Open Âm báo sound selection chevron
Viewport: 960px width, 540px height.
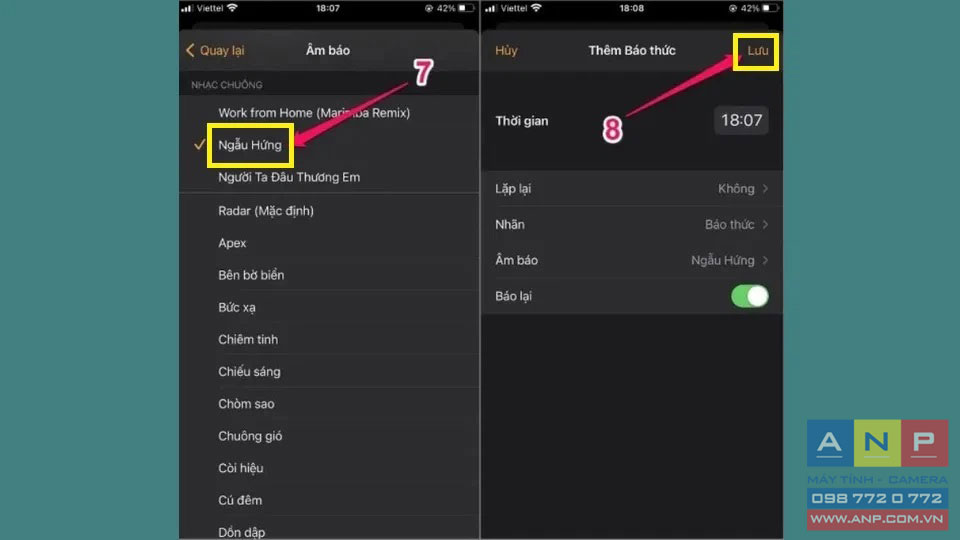(765, 260)
